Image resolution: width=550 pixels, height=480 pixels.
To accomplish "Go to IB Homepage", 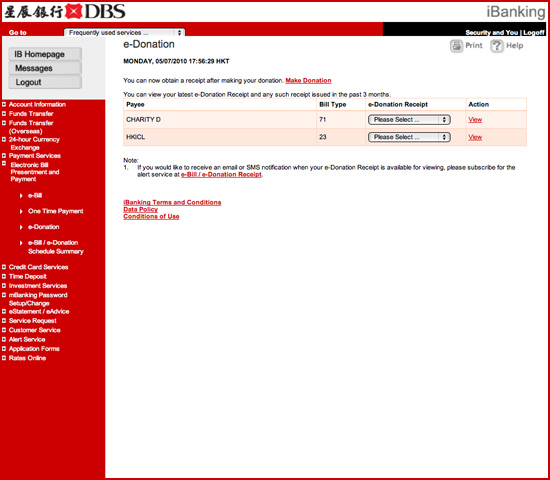I will [45, 54].
